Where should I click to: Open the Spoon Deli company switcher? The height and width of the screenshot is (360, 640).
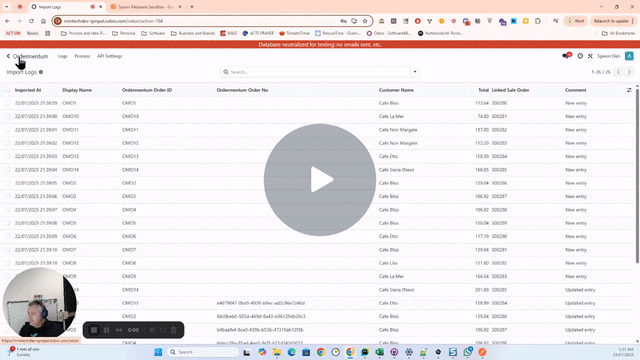(x=609, y=56)
